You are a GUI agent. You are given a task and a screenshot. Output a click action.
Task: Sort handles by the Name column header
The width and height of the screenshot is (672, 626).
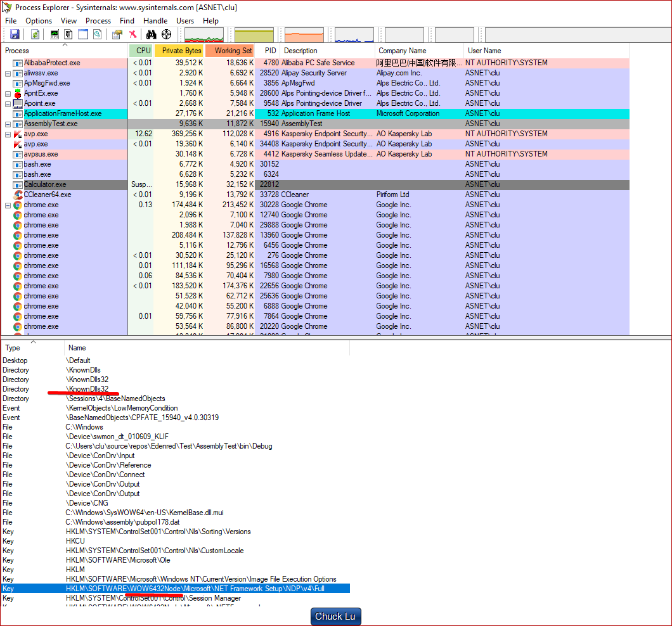(207, 348)
